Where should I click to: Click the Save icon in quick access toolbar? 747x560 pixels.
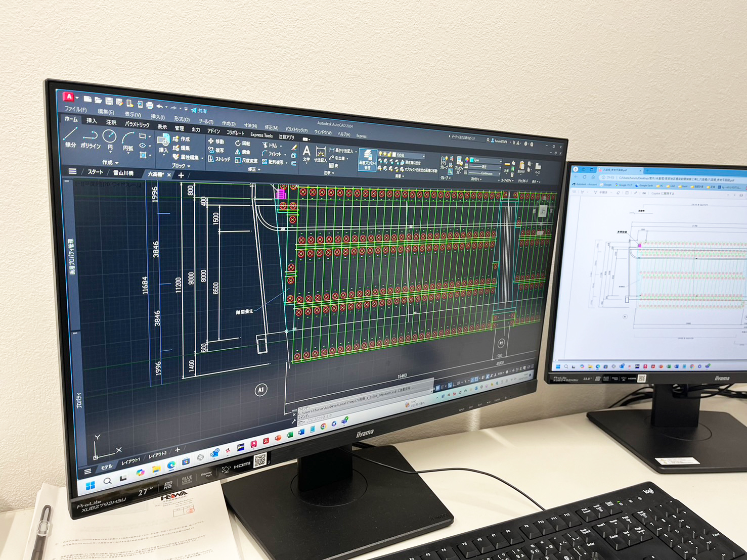(109, 101)
